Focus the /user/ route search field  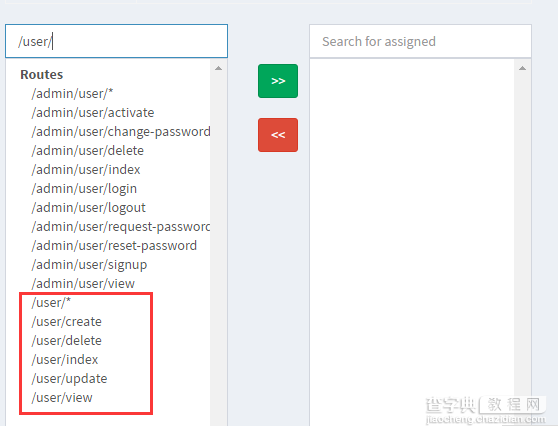[x=116, y=41]
